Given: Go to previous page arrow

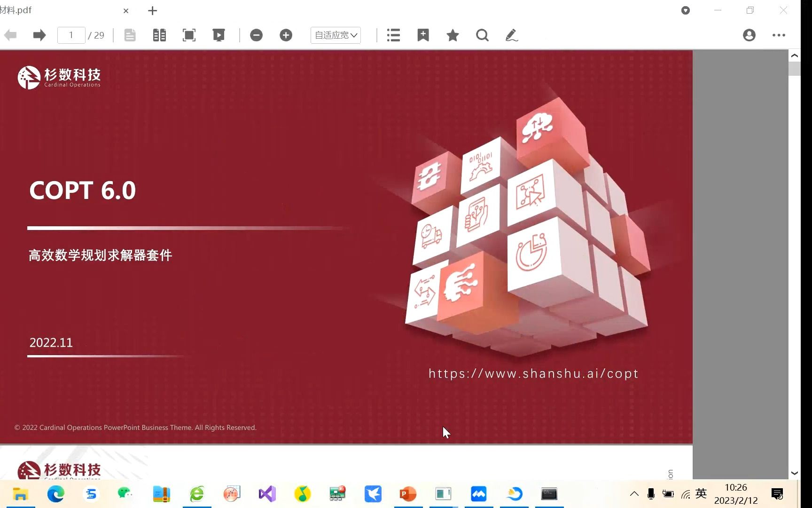Looking at the screenshot, I should click(10, 35).
